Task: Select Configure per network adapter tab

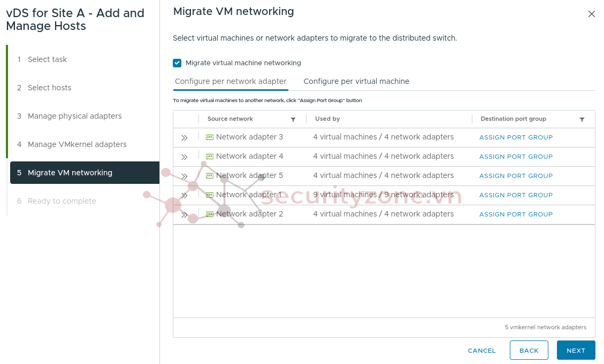Action: click(231, 81)
